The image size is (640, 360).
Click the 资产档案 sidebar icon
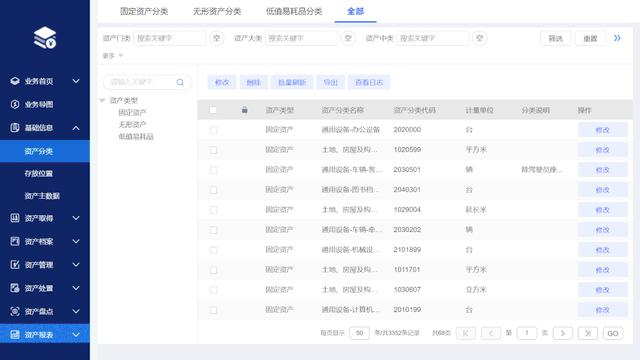click(15, 241)
